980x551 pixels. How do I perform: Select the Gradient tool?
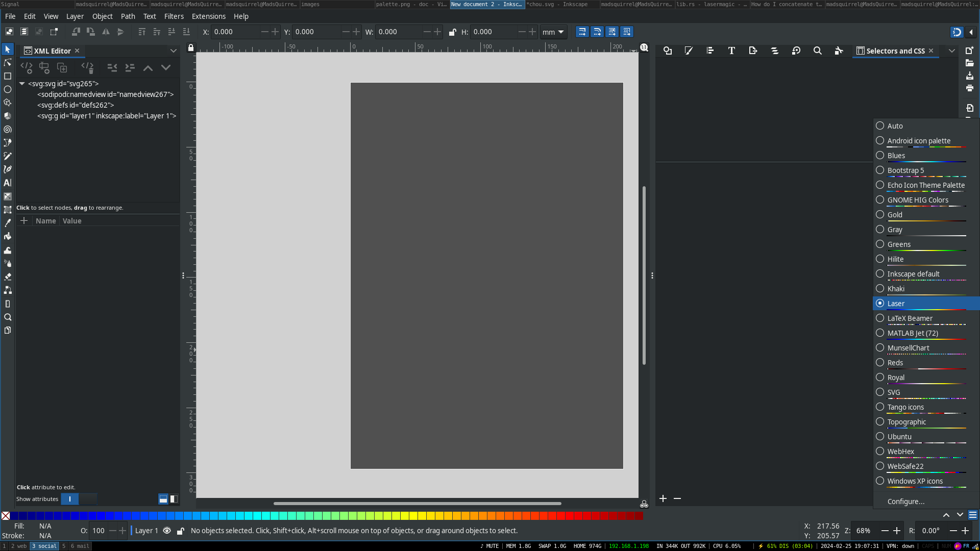[8, 196]
